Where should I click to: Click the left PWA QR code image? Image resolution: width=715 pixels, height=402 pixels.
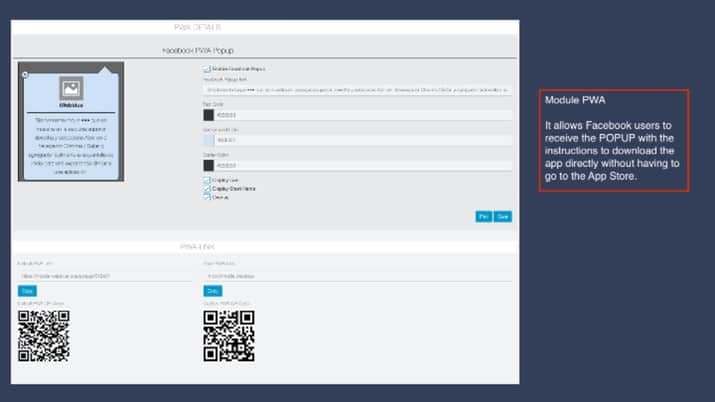(44, 336)
